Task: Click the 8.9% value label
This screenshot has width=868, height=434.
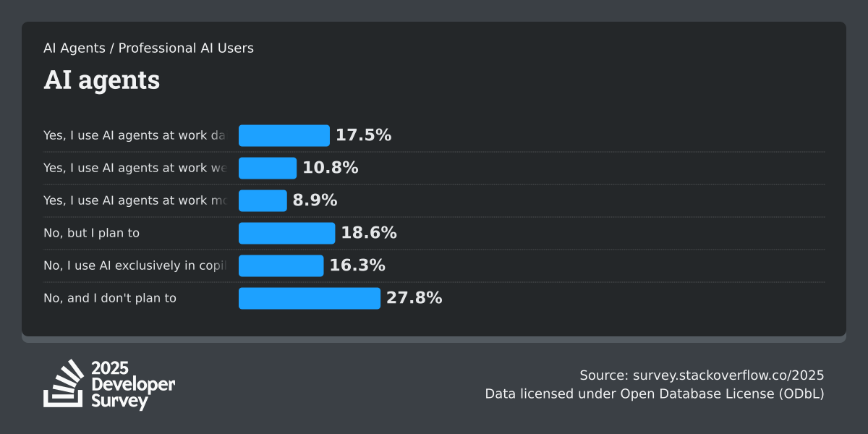Action: [x=315, y=200]
